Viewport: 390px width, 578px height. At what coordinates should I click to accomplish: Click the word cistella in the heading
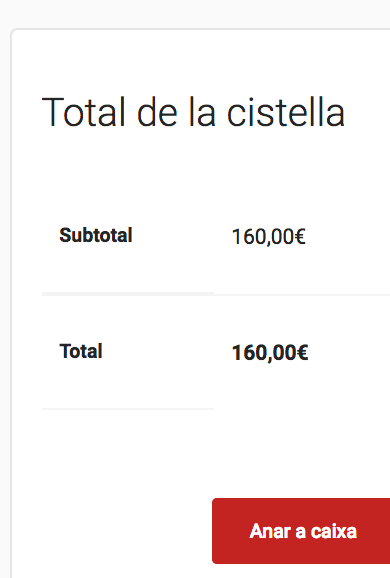click(x=286, y=112)
